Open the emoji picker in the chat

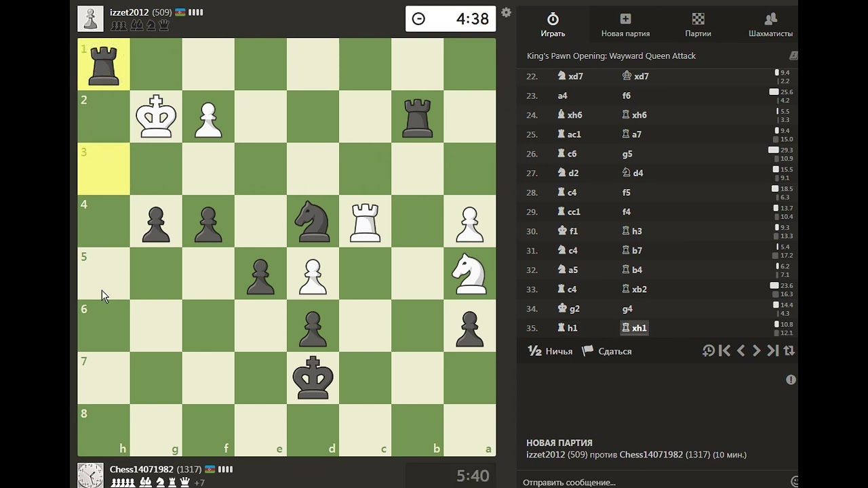(794, 482)
